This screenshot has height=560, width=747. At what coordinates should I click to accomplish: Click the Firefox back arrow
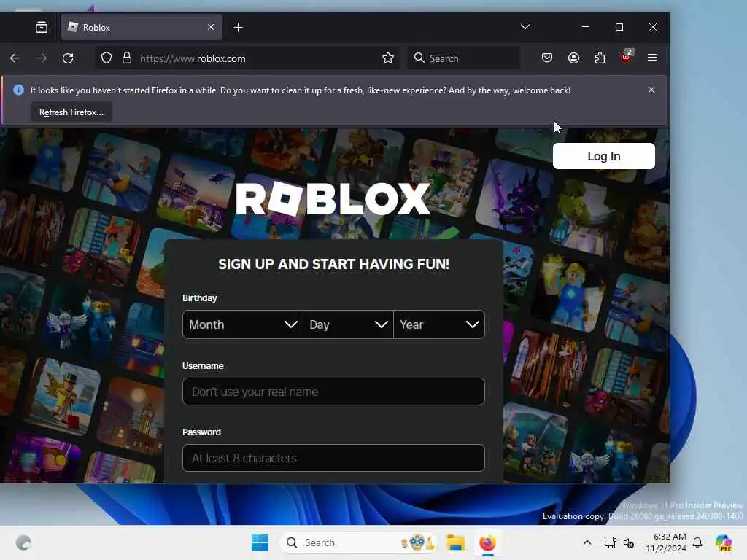[x=15, y=58]
